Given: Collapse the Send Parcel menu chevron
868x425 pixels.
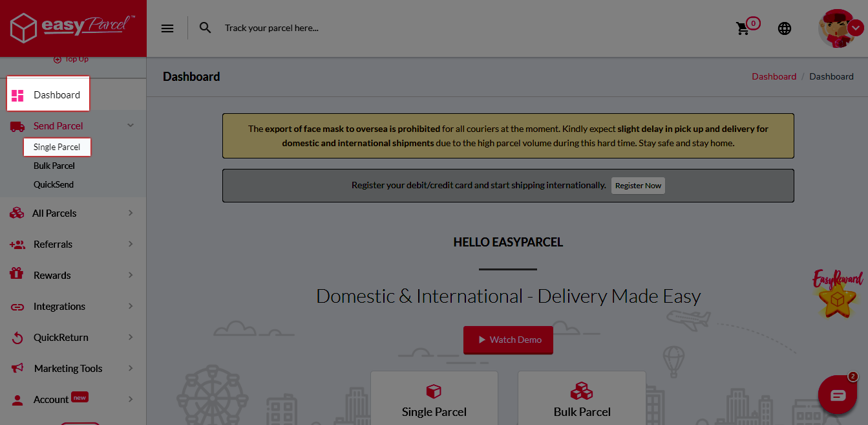Looking at the screenshot, I should 131,125.
